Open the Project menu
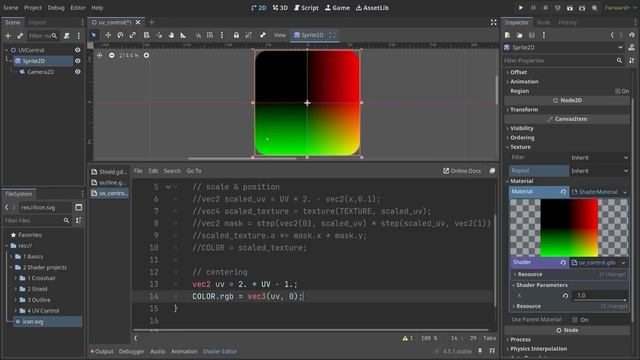Screen dimensions: 640x360 pos(33,8)
